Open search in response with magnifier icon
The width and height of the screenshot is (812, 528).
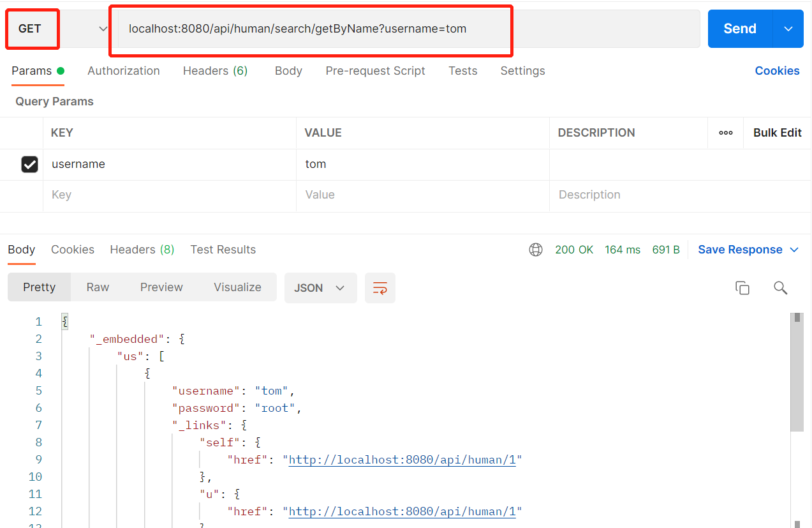780,288
